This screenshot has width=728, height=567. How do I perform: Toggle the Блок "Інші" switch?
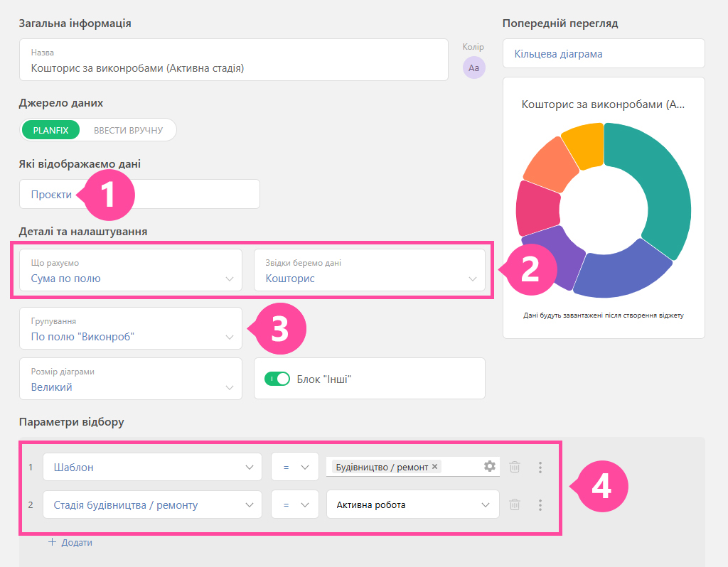tap(277, 379)
